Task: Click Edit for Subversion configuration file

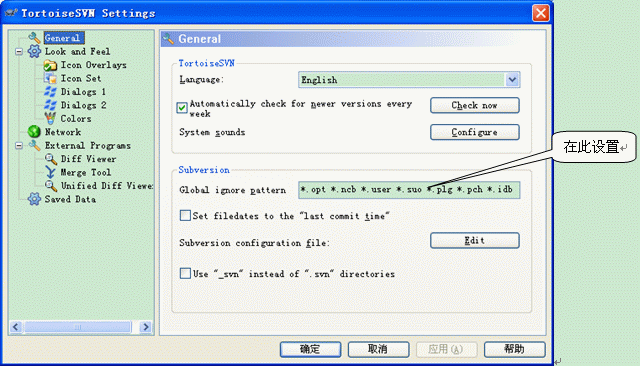Action: click(x=474, y=240)
